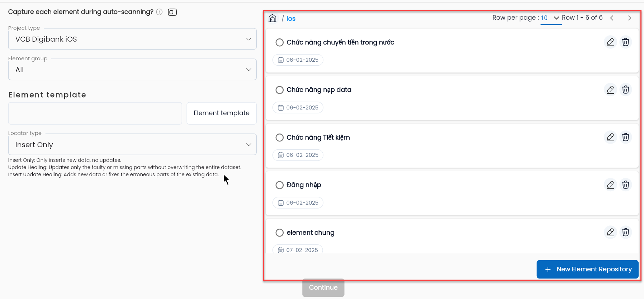
Task: Edit the 'element chung' repository
Action: click(610, 232)
